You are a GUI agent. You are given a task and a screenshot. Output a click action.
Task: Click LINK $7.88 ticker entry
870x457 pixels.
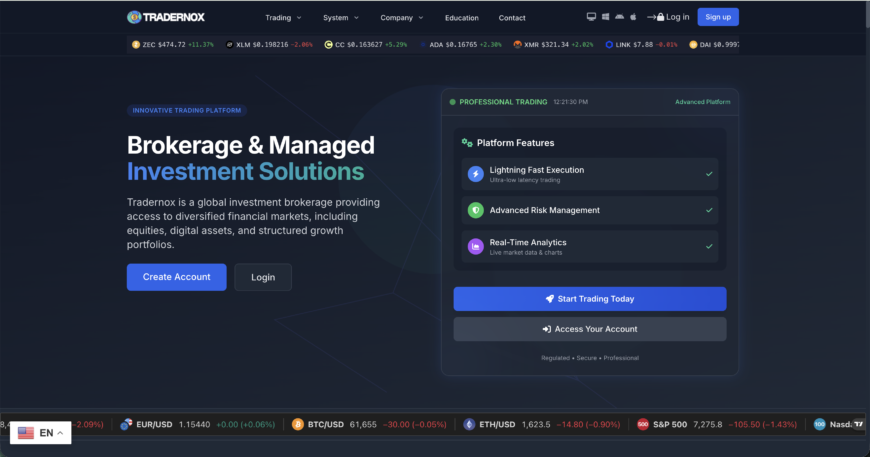point(641,44)
